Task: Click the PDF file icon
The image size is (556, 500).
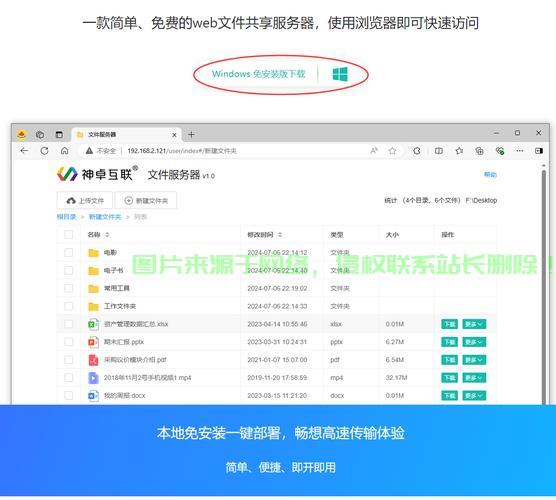Action: [x=93, y=360]
